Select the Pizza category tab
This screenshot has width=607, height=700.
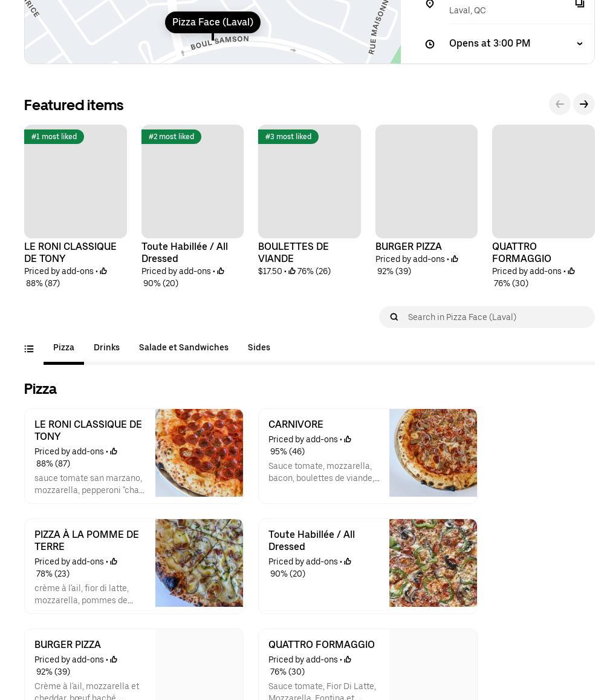pyautogui.click(x=63, y=348)
